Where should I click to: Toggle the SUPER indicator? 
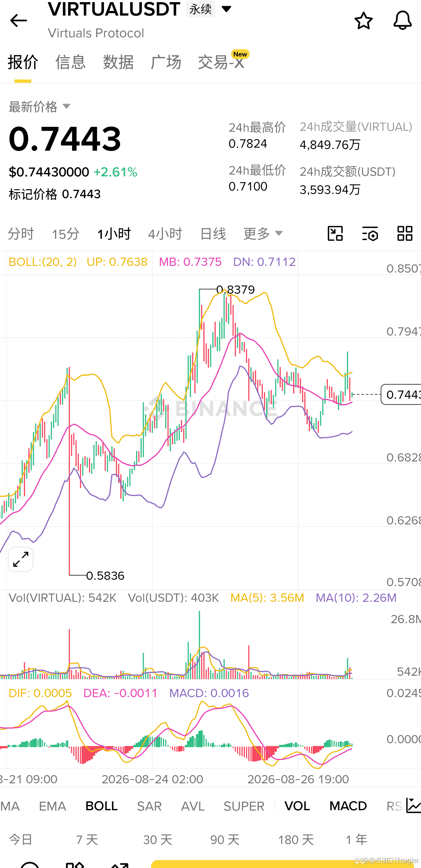coord(244,806)
